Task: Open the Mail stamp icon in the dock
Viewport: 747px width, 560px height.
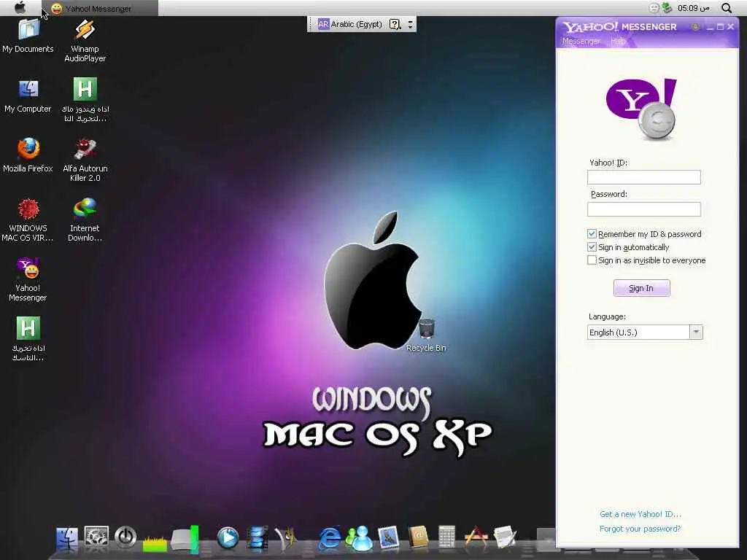Action: (x=388, y=538)
